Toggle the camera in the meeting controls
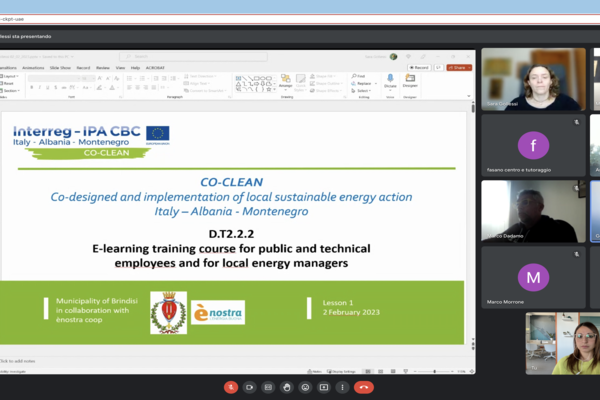 (249, 387)
